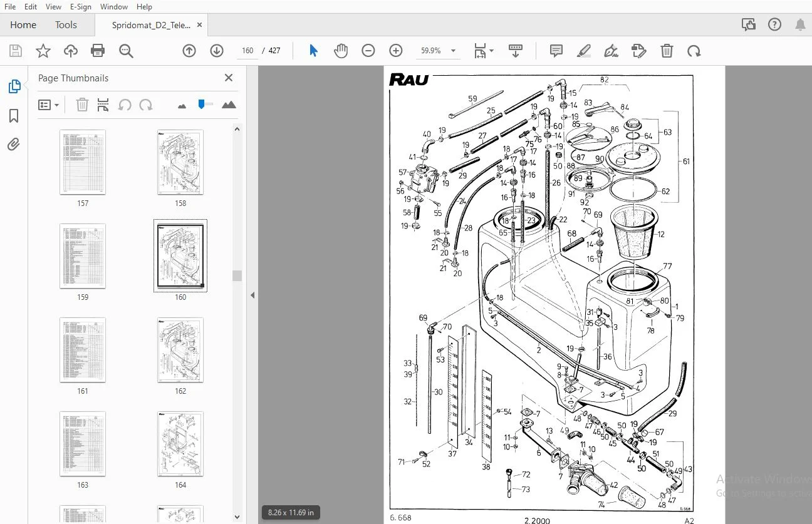This screenshot has width=812, height=524.
Task: Open the thumbnails options dropdown
Action: 48,105
